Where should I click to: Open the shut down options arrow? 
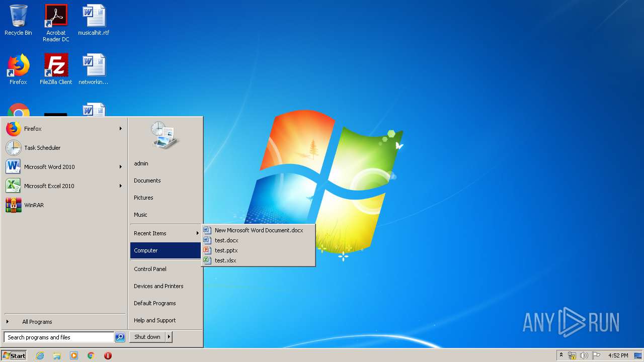click(x=169, y=337)
